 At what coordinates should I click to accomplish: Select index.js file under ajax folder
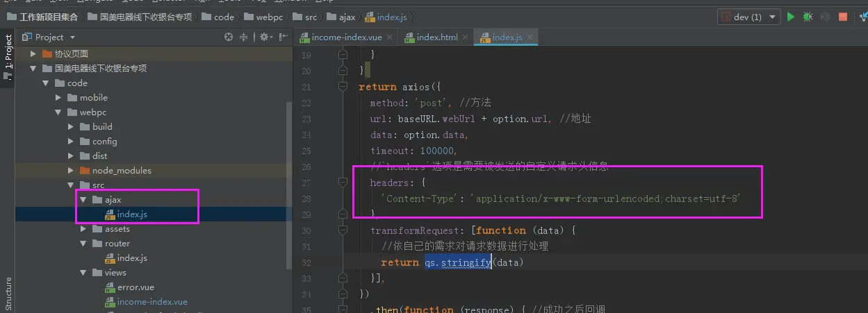pos(132,214)
